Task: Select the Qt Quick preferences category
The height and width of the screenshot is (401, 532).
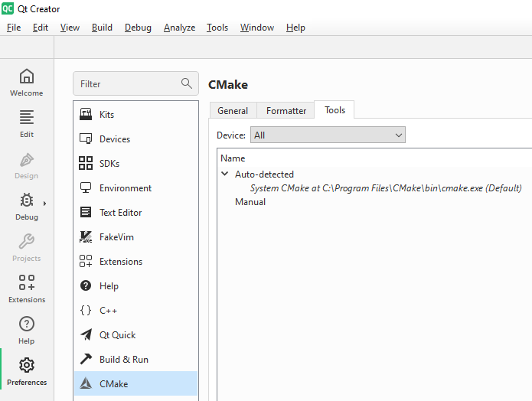Action: [135, 335]
